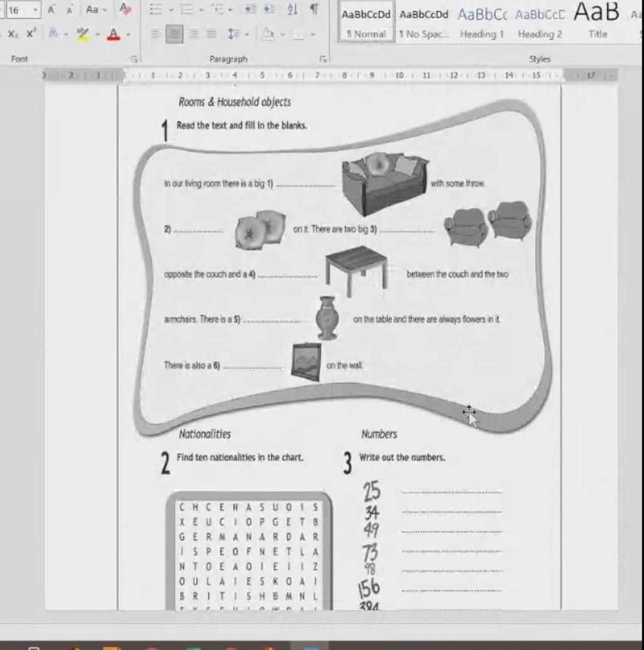Screen dimensions: 644x650
Task: Select Justify alignment
Action: pos(211,33)
